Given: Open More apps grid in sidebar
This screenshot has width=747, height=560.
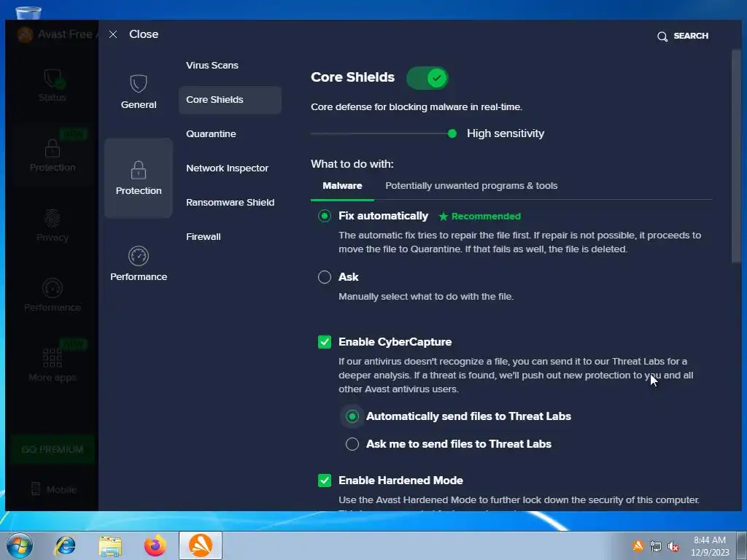Looking at the screenshot, I should [53, 365].
